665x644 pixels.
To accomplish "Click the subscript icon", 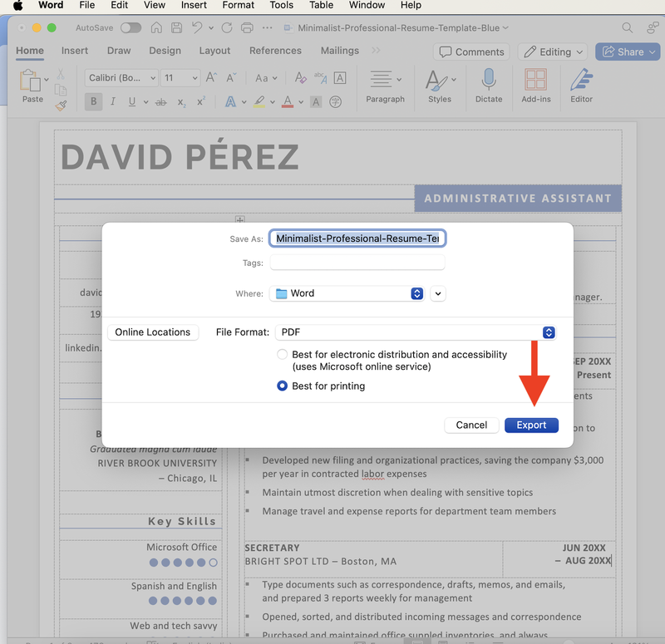I will coord(180,101).
